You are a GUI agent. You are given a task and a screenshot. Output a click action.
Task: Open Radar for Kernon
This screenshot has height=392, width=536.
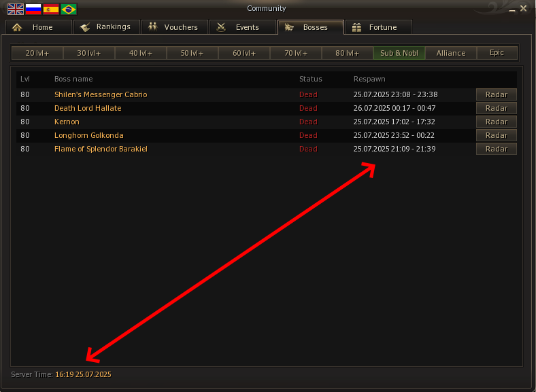(497, 122)
